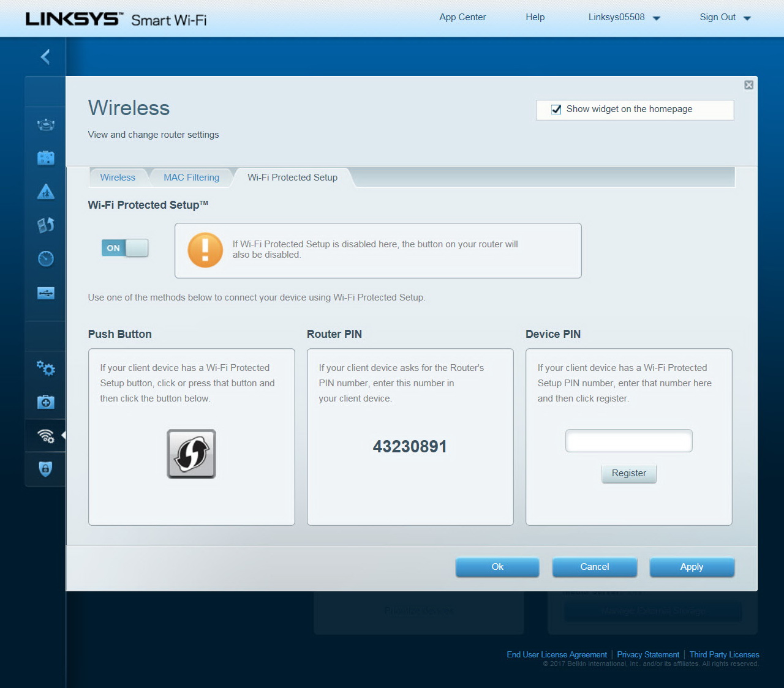Click the Router PIN heading
784x688 pixels.
(334, 334)
